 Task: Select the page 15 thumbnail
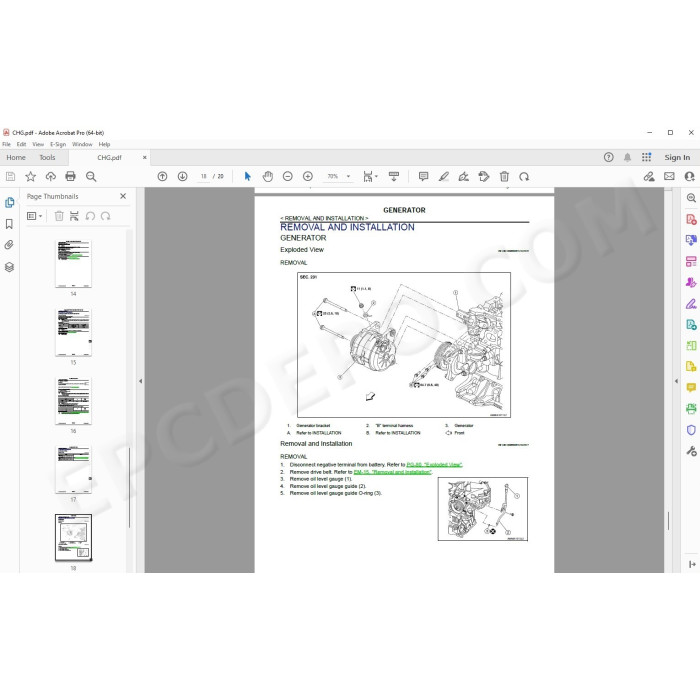[73, 332]
